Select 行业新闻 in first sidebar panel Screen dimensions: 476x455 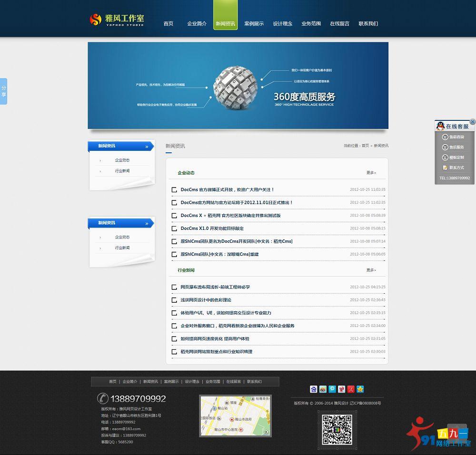tap(122, 171)
